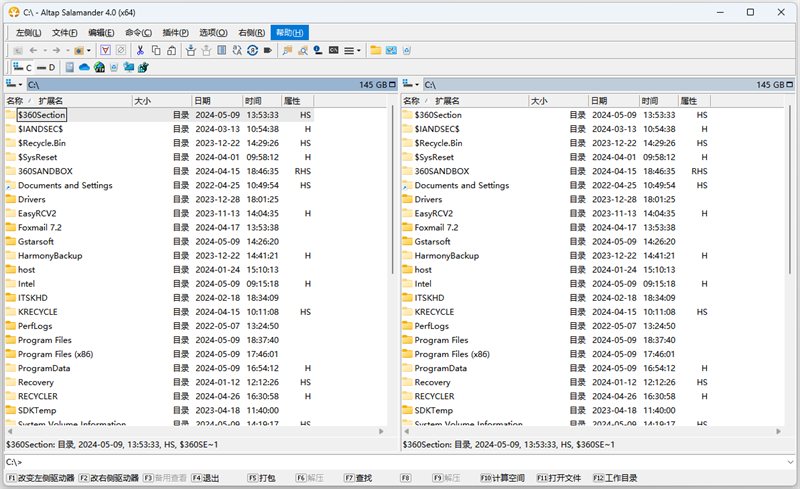The height and width of the screenshot is (489, 800).
Task: Click the black tag marker toolbar icon
Action: click(x=268, y=50)
